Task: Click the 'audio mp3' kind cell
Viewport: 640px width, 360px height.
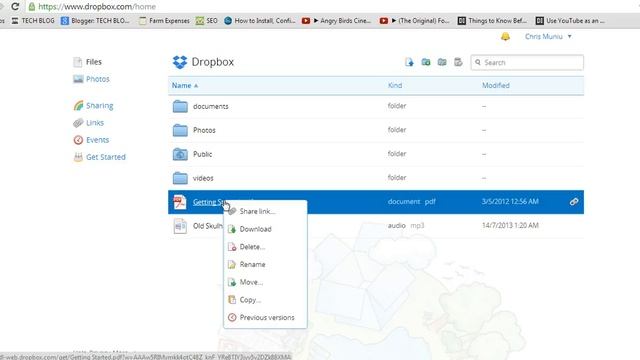Action: 406,225
